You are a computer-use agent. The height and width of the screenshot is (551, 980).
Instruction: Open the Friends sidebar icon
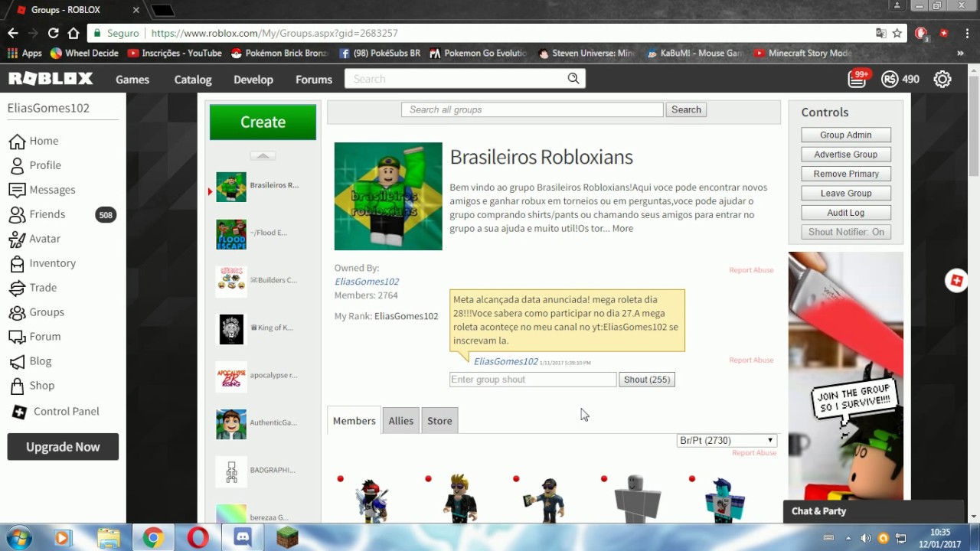pos(17,214)
